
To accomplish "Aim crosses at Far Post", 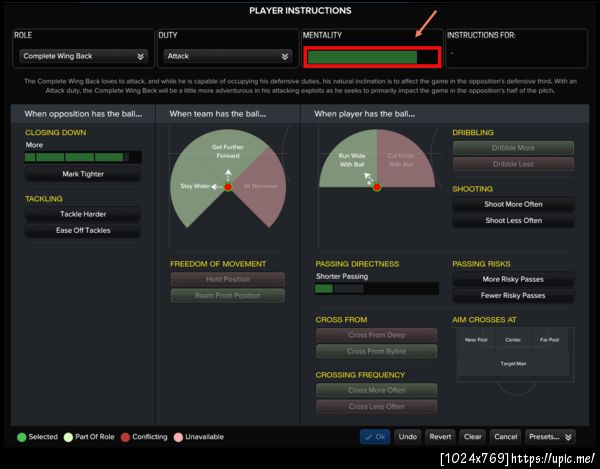I will pos(549,340).
